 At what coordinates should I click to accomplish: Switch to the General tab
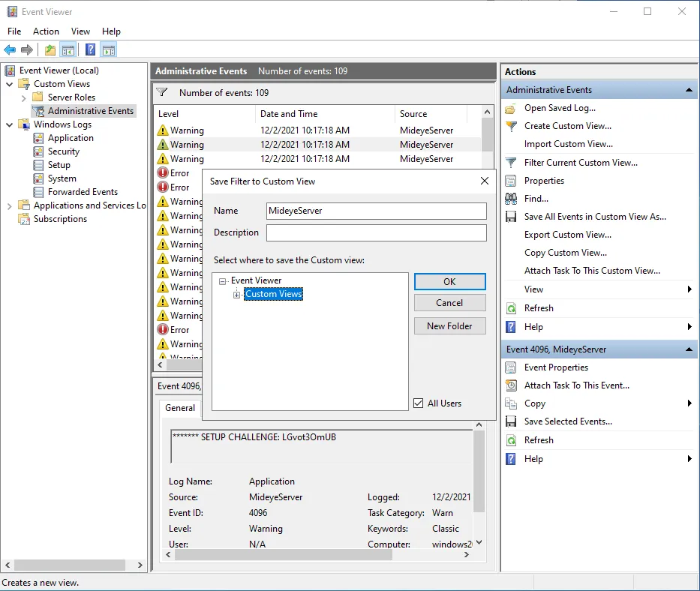[179, 408]
